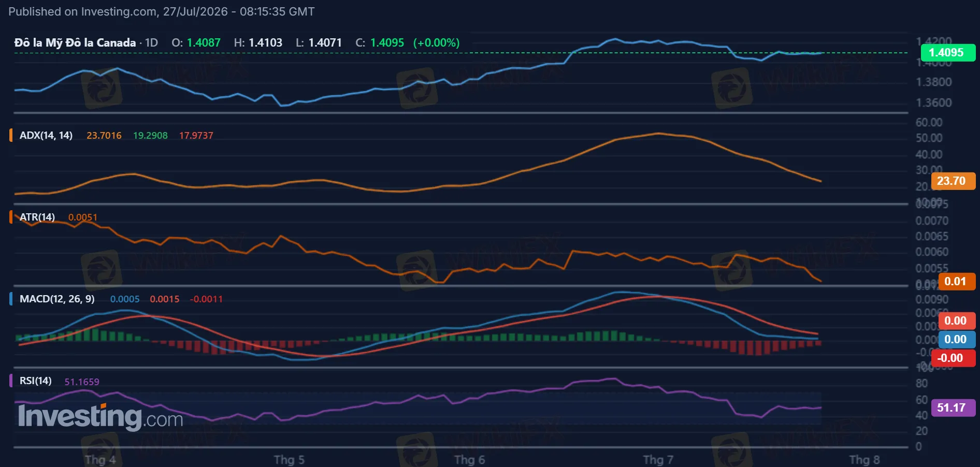Click the green ADX value 19.2908

[x=150, y=135]
